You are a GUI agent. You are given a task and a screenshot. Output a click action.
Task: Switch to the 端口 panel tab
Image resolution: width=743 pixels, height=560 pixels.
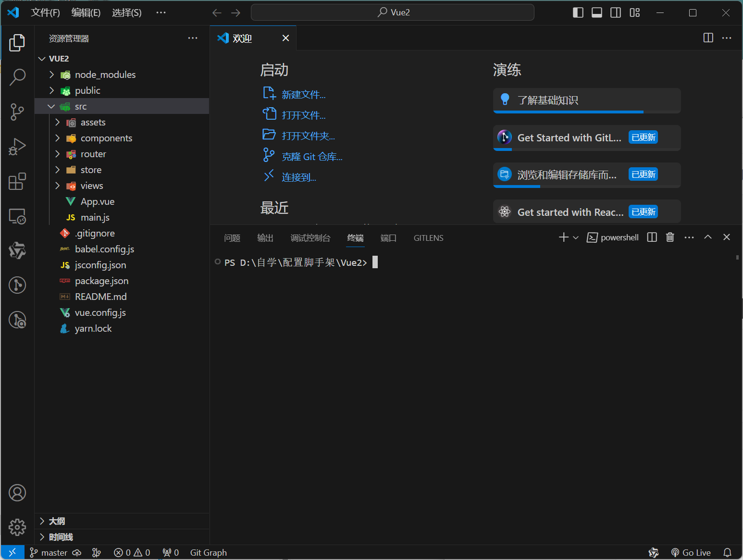tap(388, 238)
